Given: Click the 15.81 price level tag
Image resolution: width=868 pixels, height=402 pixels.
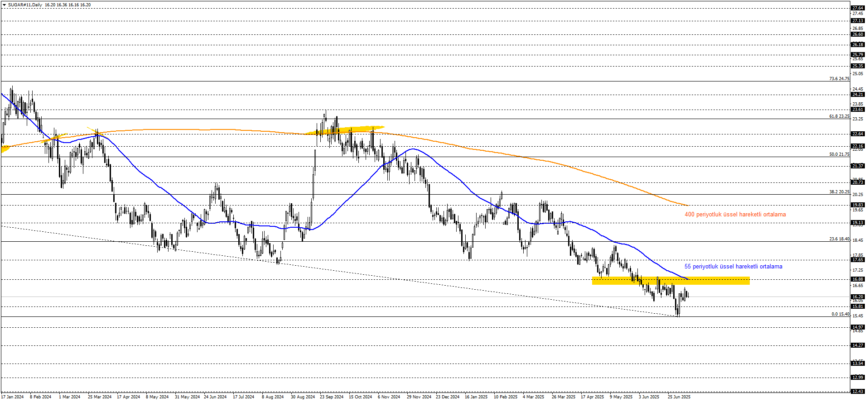Looking at the screenshot, I should pyautogui.click(x=858, y=306).
